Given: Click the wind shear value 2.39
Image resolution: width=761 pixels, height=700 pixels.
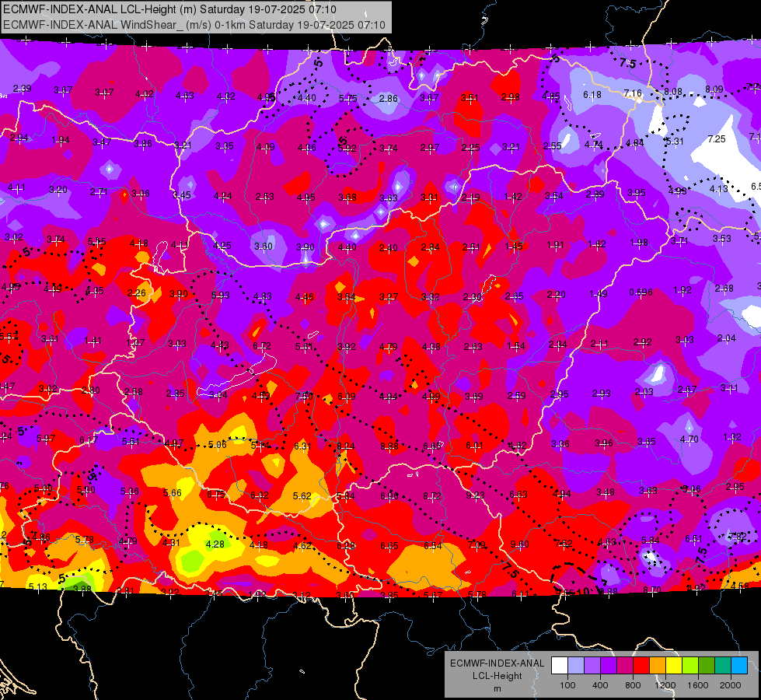Looking at the screenshot, I should click(x=22, y=89).
